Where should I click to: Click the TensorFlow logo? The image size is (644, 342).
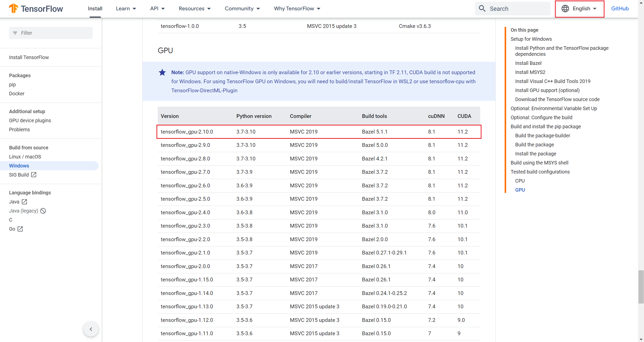click(x=36, y=9)
